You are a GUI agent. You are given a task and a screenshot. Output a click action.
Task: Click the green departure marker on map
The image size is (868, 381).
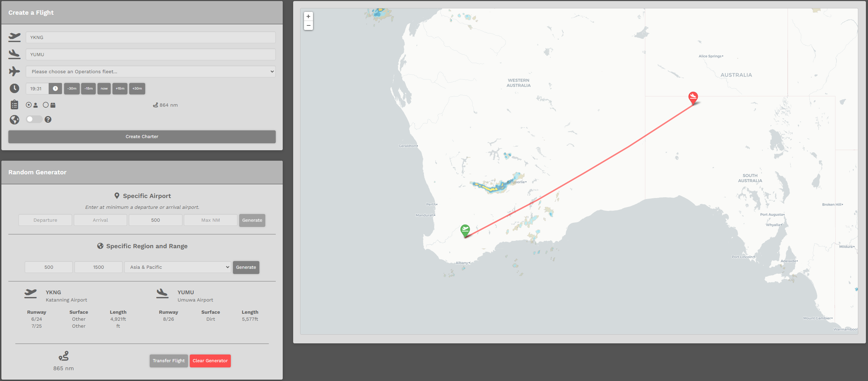click(x=465, y=231)
